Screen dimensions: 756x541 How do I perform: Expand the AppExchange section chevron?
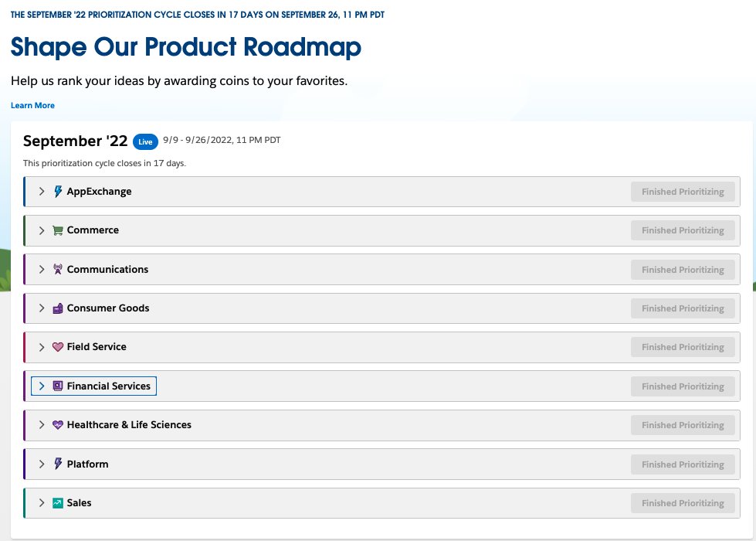pos(42,192)
